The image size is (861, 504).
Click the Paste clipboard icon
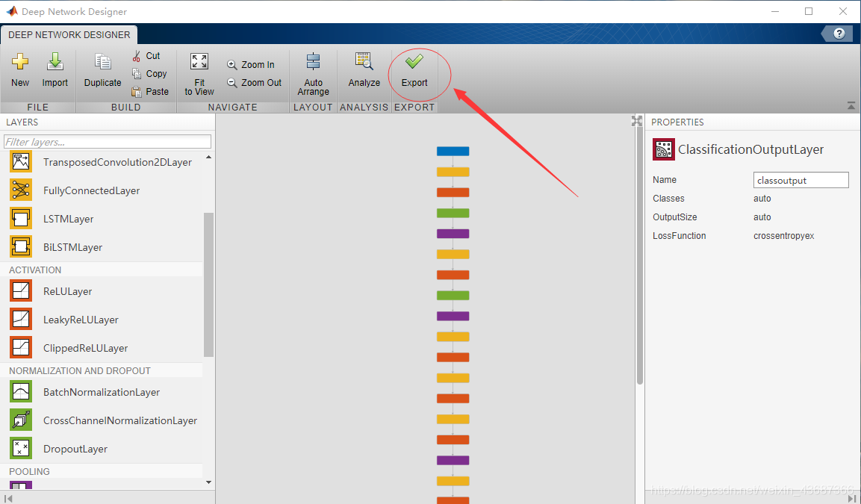137,92
